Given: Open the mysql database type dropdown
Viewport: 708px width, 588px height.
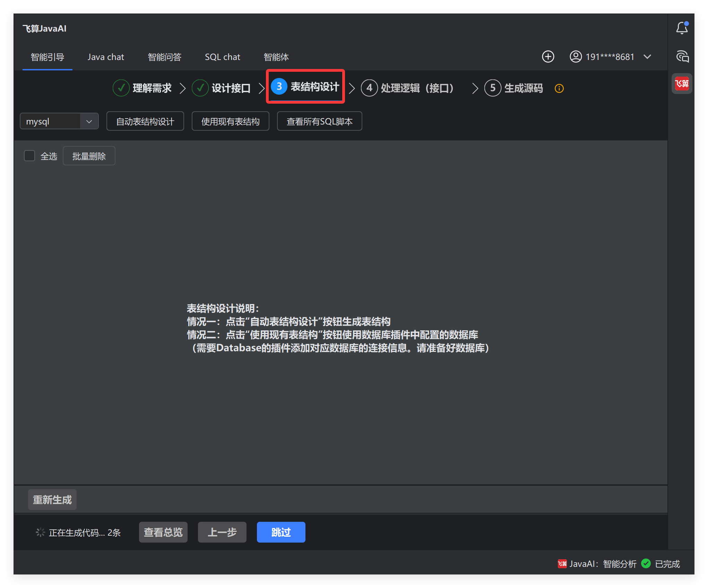Looking at the screenshot, I should pos(59,121).
